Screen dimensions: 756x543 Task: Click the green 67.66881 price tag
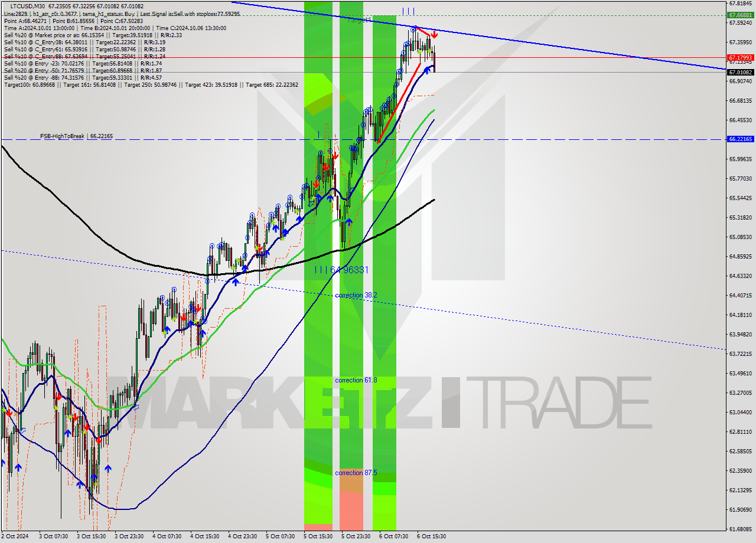740,15
